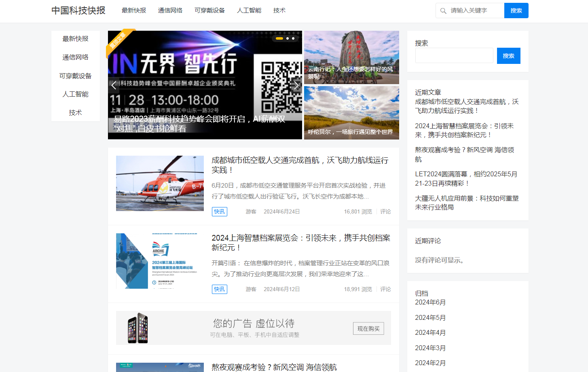Click the magnifier icon in header search
Image resolution: width=588 pixels, height=372 pixels.
(x=443, y=11)
